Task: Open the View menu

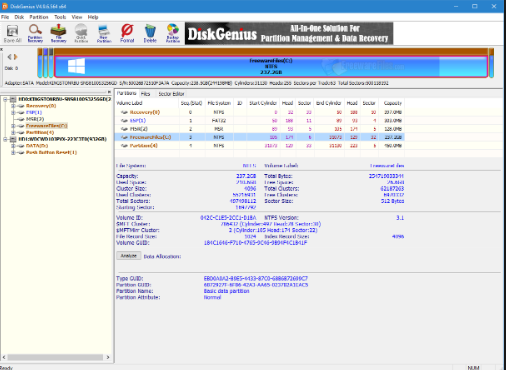Action: pyautogui.click(x=77, y=17)
